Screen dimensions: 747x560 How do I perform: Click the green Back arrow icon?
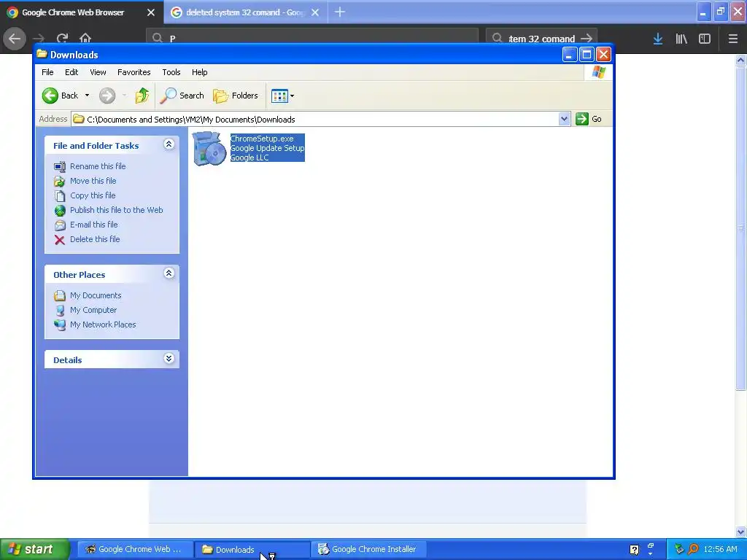[x=50, y=96]
